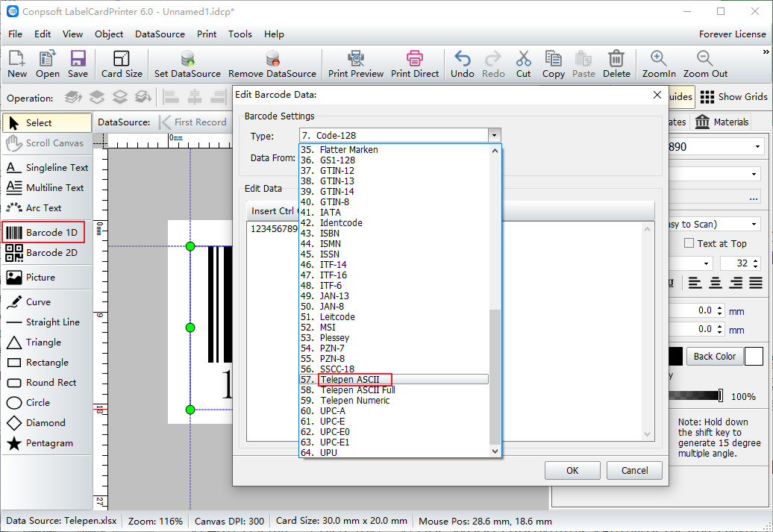Image resolution: width=773 pixels, height=532 pixels.
Task: Select the Curve drawing tool
Action: [x=47, y=301]
